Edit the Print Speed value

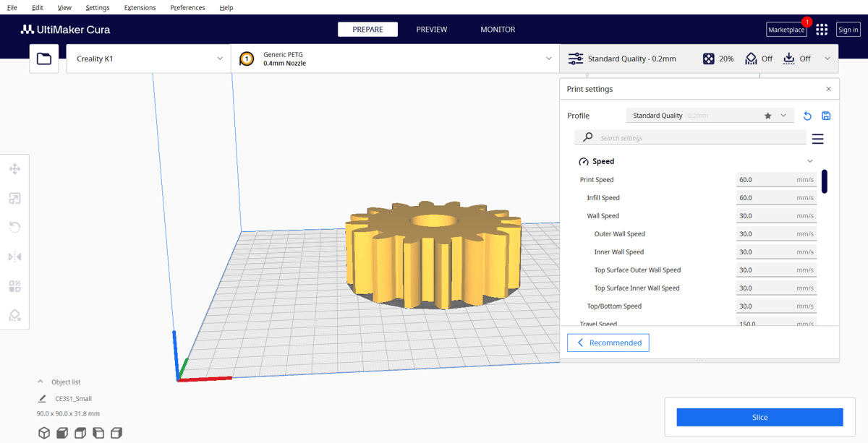pos(776,179)
